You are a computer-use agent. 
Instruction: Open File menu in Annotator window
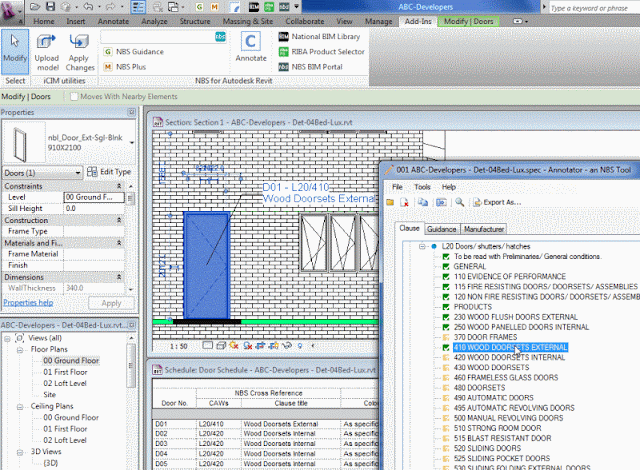397,187
